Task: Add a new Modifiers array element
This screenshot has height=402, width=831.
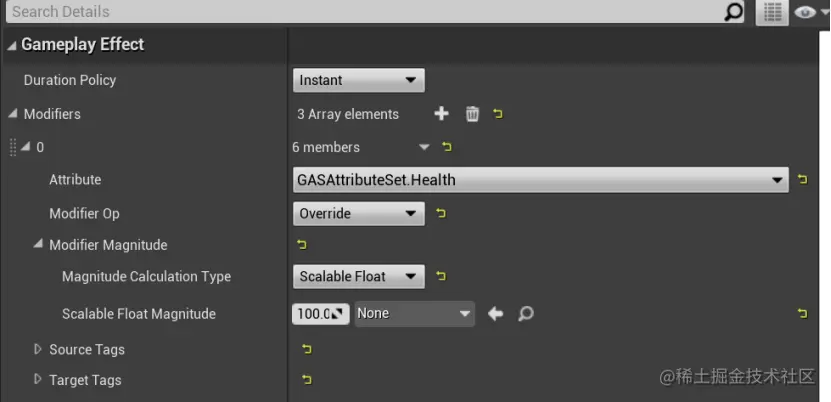Action: (441, 114)
